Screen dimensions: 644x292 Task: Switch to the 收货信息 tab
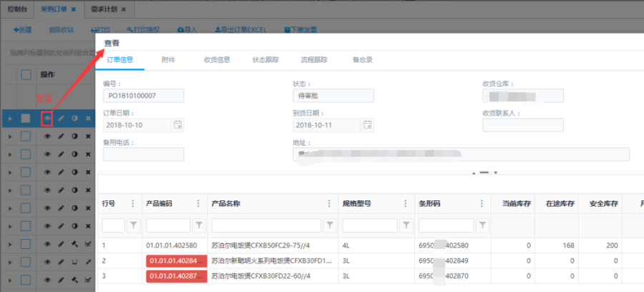[x=217, y=59]
